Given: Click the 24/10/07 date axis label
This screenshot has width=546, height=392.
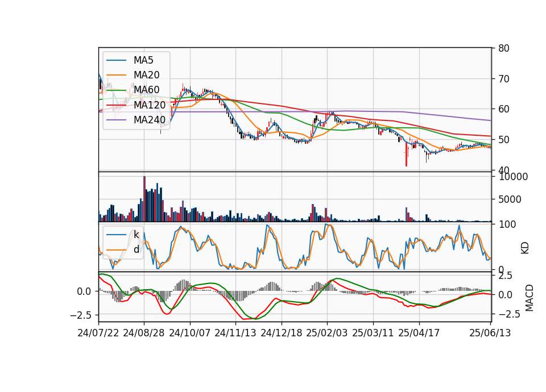Looking at the screenshot, I should tap(190, 333).
